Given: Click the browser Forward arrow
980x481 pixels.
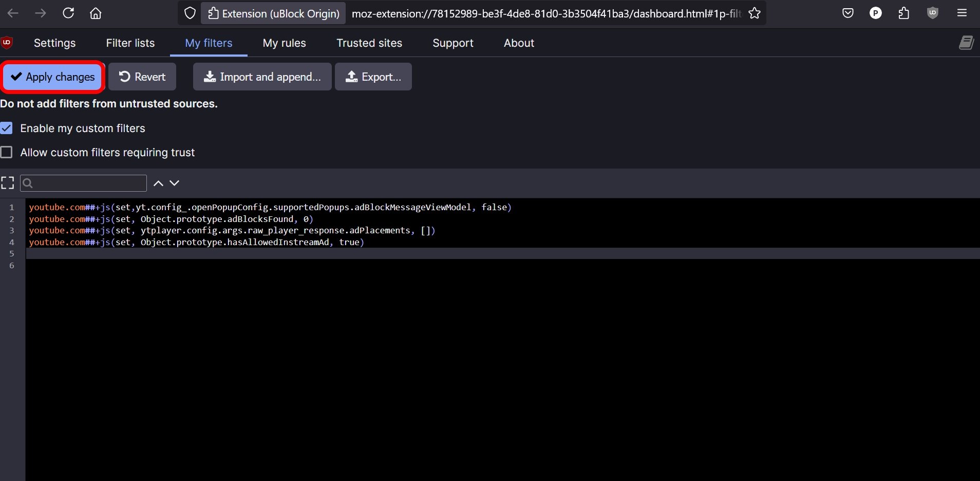Looking at the screenshot, I should coord(40,13).
